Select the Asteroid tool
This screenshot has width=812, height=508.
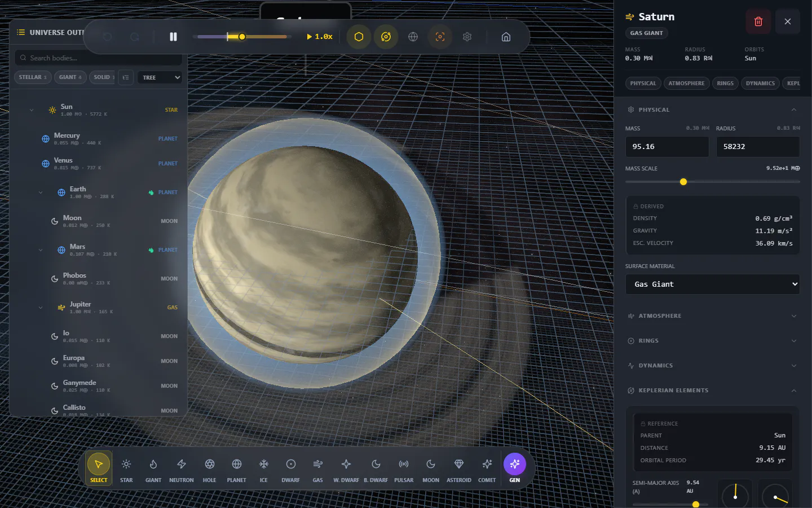(x=459, y=470)
